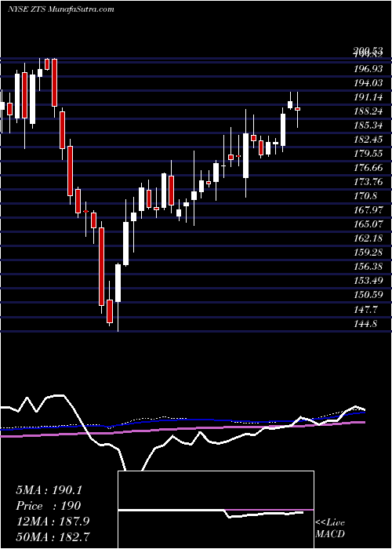Image resolution: width=392 pixels, height=549 pixels.
Task: Click the lowest red candlestick near 147.7
Action: pos(110,311)
